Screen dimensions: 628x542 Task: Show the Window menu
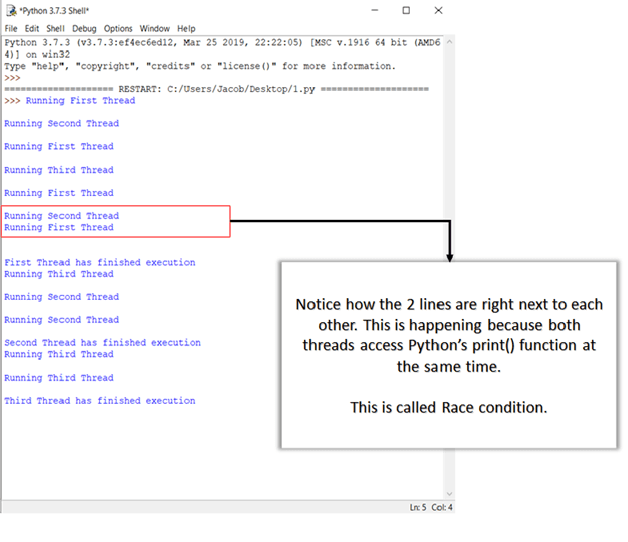click(x=154, y=29)
